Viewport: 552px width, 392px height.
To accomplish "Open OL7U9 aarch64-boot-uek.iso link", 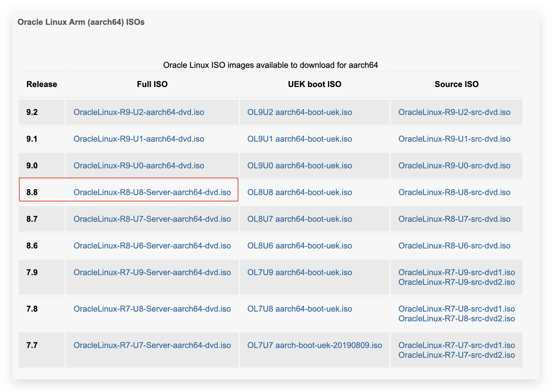I will click(x=300, y=272).
